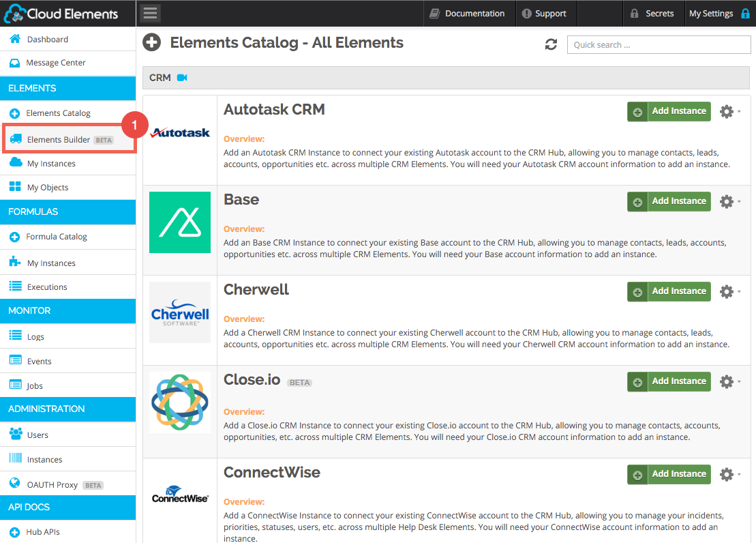Open the Autotask CRM gear settings dropdown
756x543 pixels.
(x=729, y=111)
